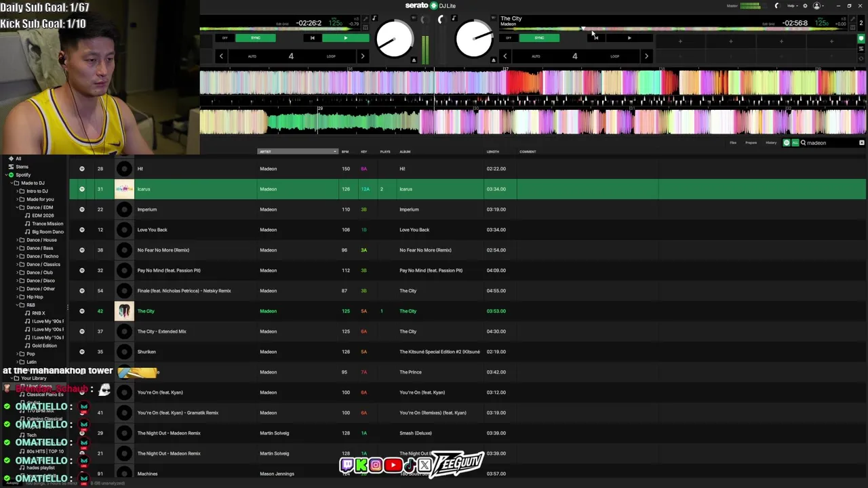
Task: Play the right deck track
Action: coord(629,38)
